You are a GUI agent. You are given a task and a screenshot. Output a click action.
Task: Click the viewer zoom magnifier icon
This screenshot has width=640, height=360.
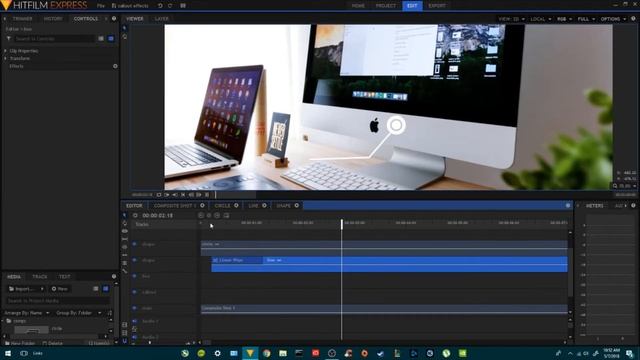615,186
